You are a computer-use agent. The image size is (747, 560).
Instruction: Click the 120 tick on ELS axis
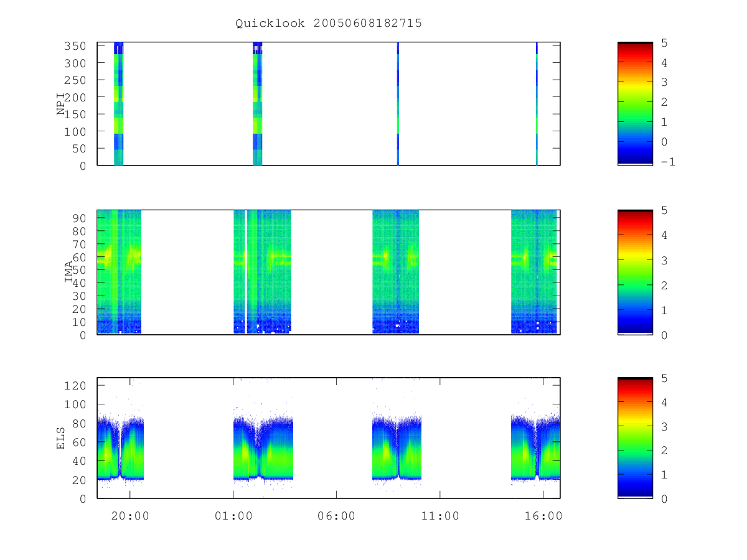coord(75,385)
